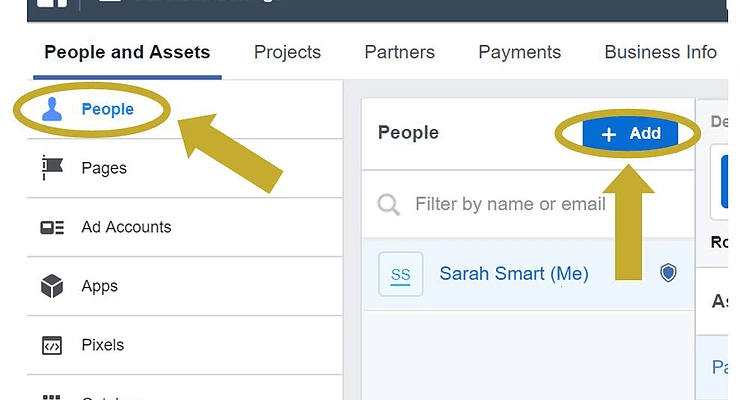Viewport: 740px width, 400px height.
Task: Open Ad Accounts via its text label
Action: point(126,227)
